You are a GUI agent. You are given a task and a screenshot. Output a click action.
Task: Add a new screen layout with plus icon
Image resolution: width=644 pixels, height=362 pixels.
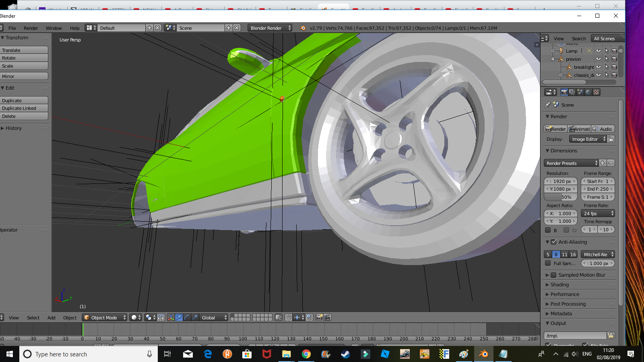tap(149, 28)
